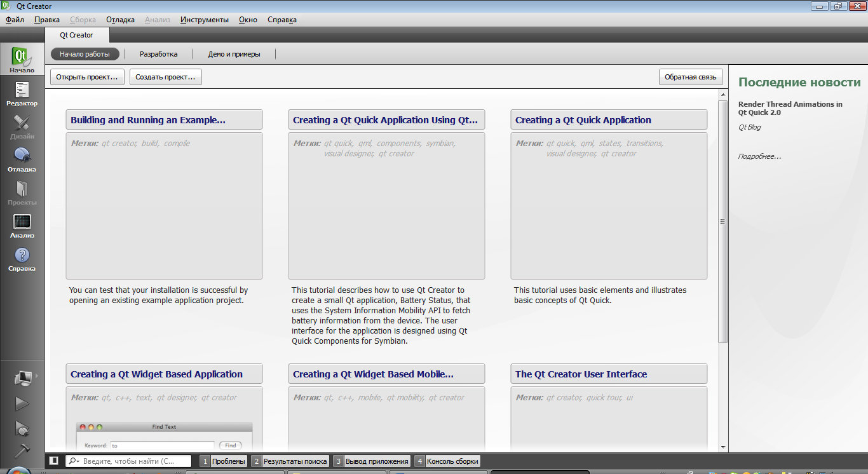Toggle the left sidebar visibility button
This screenshot has height=474, width=868.
point(54,461)
